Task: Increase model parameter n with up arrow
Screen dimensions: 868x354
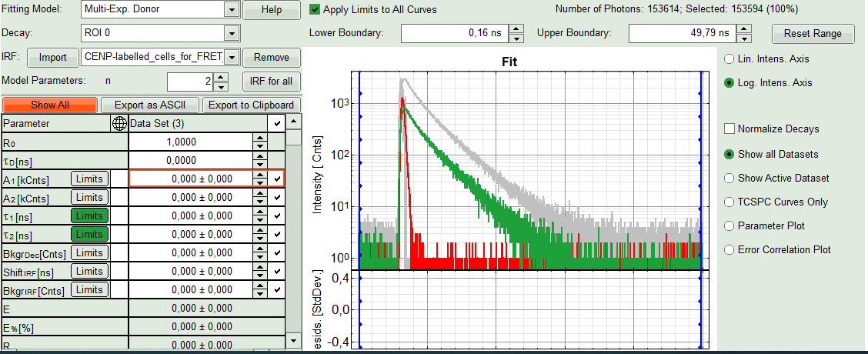Action: 221,77
